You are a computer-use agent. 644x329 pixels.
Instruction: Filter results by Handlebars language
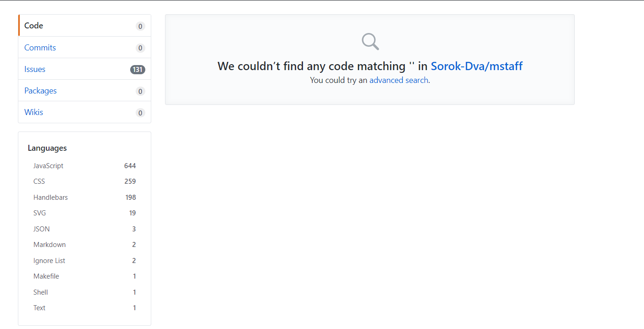tap(85, 197)
